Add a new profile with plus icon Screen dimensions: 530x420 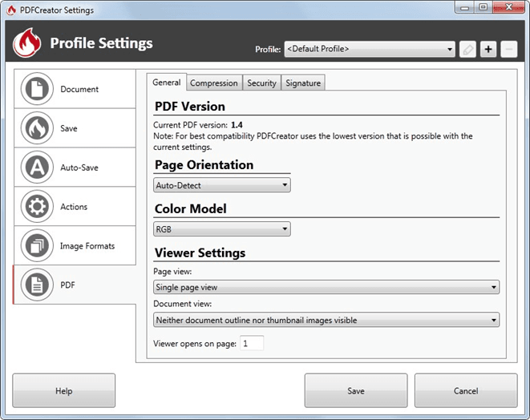click(488, 50)
